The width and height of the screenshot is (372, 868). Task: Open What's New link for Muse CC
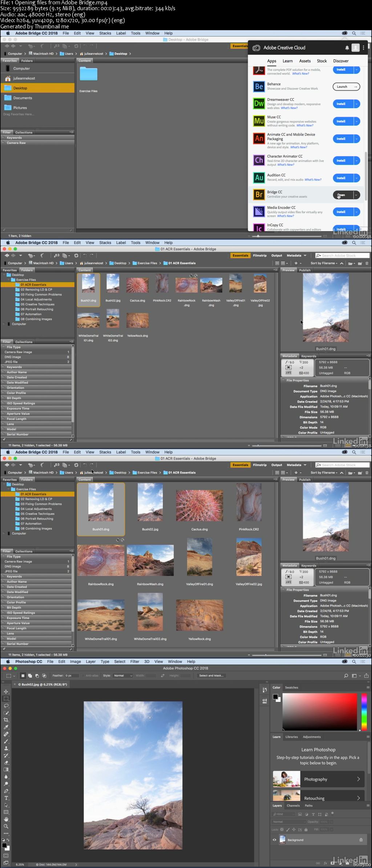305,125
